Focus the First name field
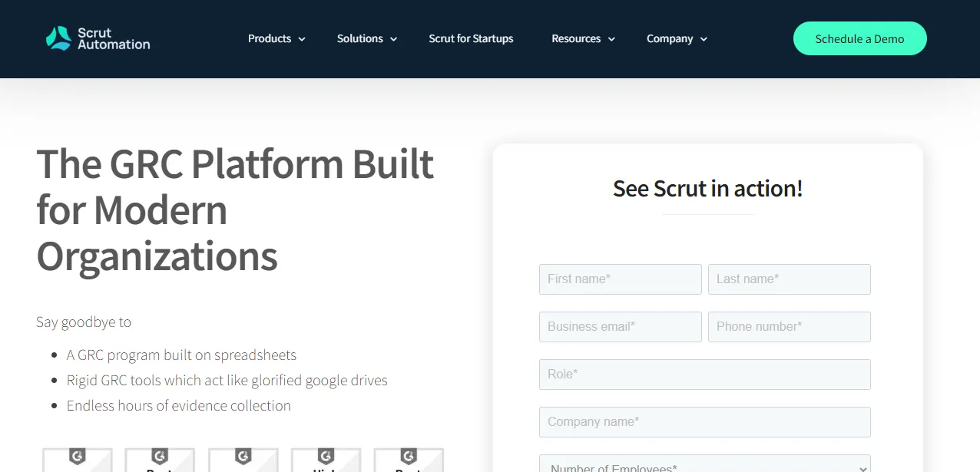 tap(621, 279)
